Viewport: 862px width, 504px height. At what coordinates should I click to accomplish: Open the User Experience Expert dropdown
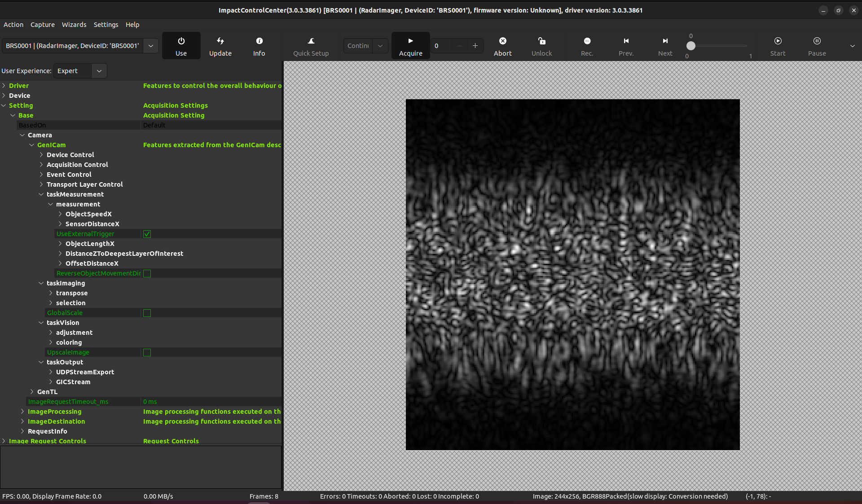coord(99,71)
